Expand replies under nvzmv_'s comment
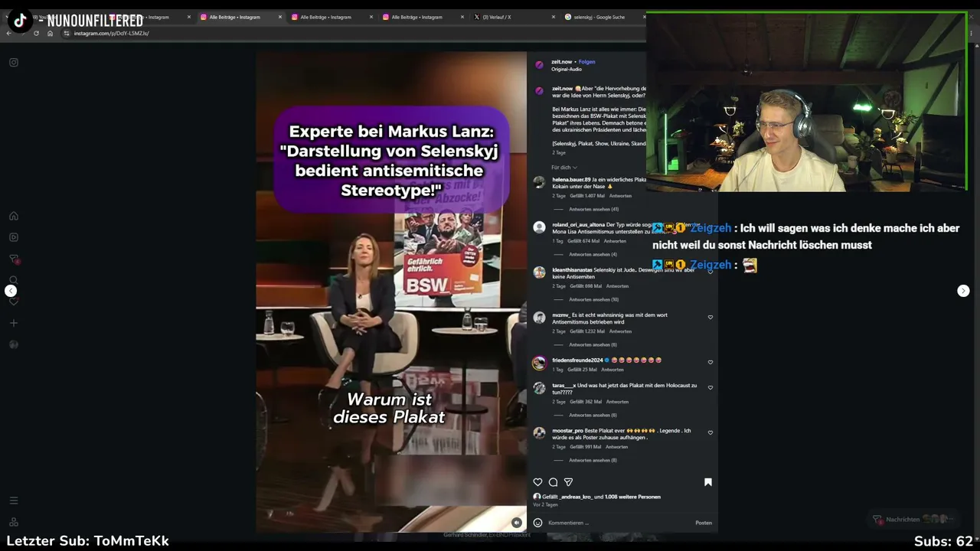 point(593,344)
